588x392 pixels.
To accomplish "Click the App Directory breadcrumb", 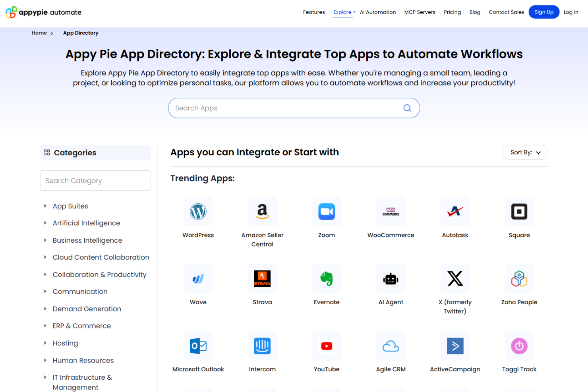I will [x=81, y=33].
